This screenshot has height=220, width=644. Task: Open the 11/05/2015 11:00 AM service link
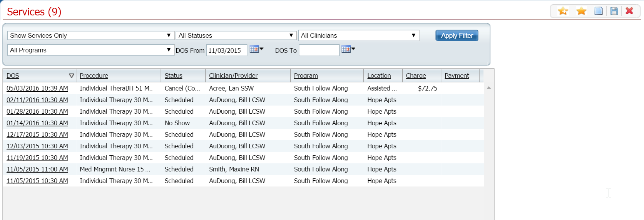[x=37, y=169]
